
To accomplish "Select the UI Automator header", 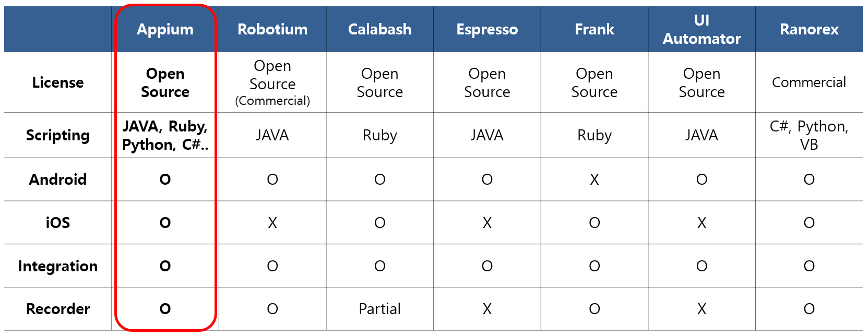I will (x=701, y=29).
